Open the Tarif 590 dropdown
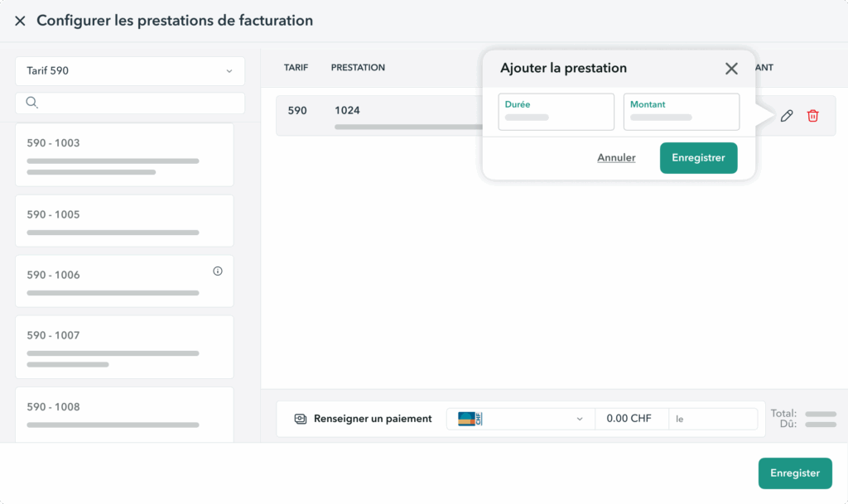 click(130, 71)
